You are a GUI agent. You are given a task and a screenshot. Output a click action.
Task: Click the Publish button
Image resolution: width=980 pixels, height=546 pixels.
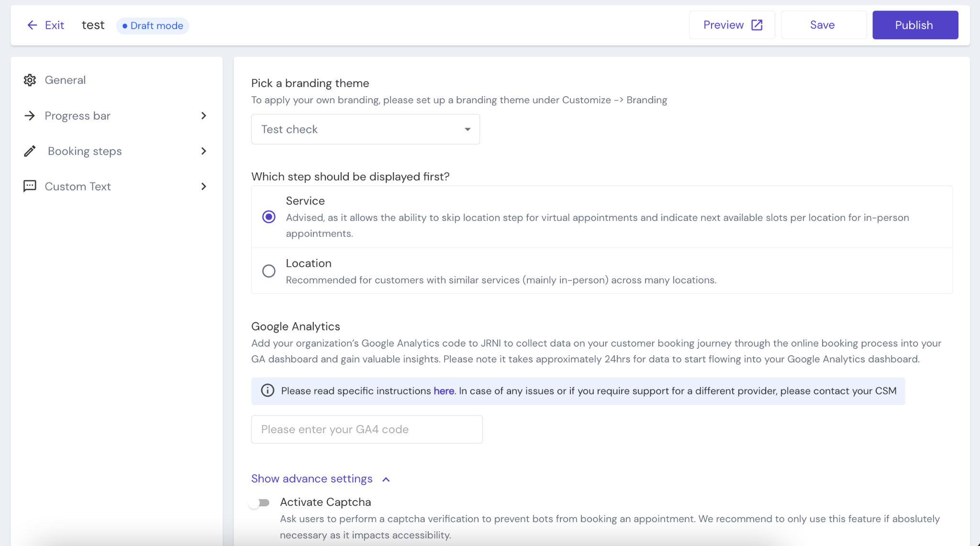[915, 25]
